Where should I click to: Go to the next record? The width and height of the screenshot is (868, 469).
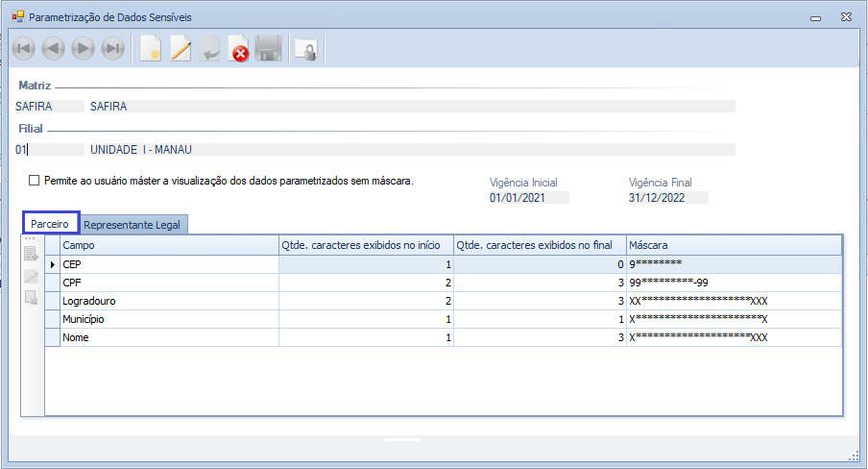point(83,49)
